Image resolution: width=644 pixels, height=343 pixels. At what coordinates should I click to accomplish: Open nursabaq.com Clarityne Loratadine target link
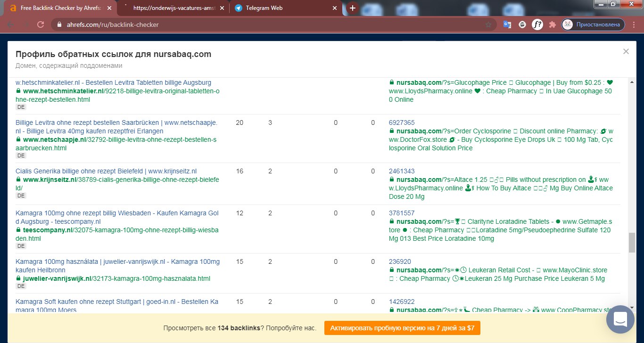click(x=501, y=230)
